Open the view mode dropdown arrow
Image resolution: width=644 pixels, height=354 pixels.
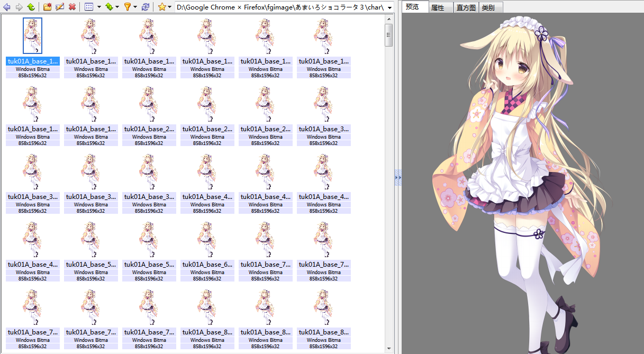click(99, 7)
